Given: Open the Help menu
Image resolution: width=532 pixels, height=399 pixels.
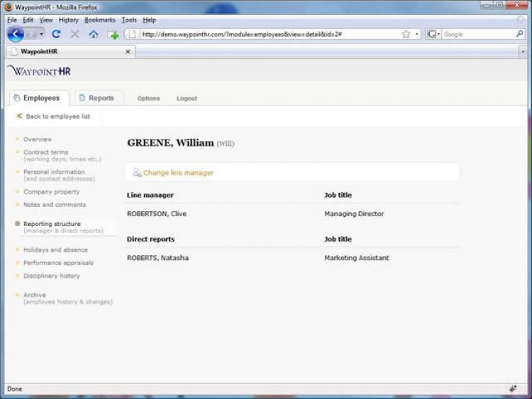Looking at the screenshot, I should tap(149, 20).
